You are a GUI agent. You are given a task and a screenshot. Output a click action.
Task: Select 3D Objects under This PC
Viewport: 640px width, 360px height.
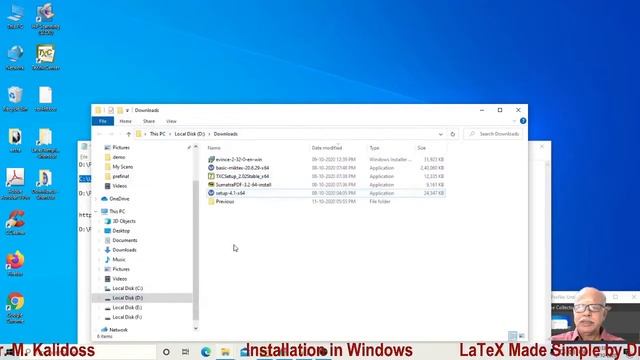[x=124, y=221]
